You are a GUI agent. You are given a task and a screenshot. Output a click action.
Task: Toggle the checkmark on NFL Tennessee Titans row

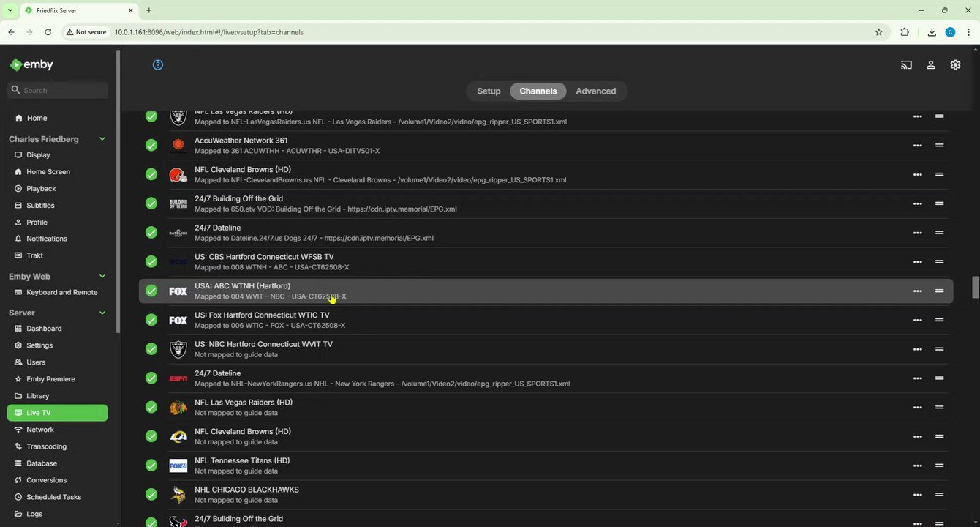coord(151,466)
